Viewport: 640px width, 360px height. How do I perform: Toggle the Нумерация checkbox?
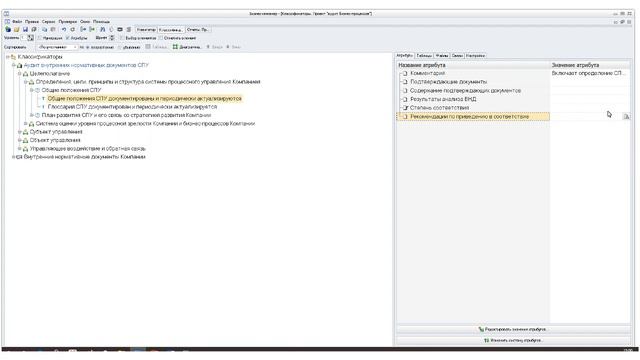(40, 38)
